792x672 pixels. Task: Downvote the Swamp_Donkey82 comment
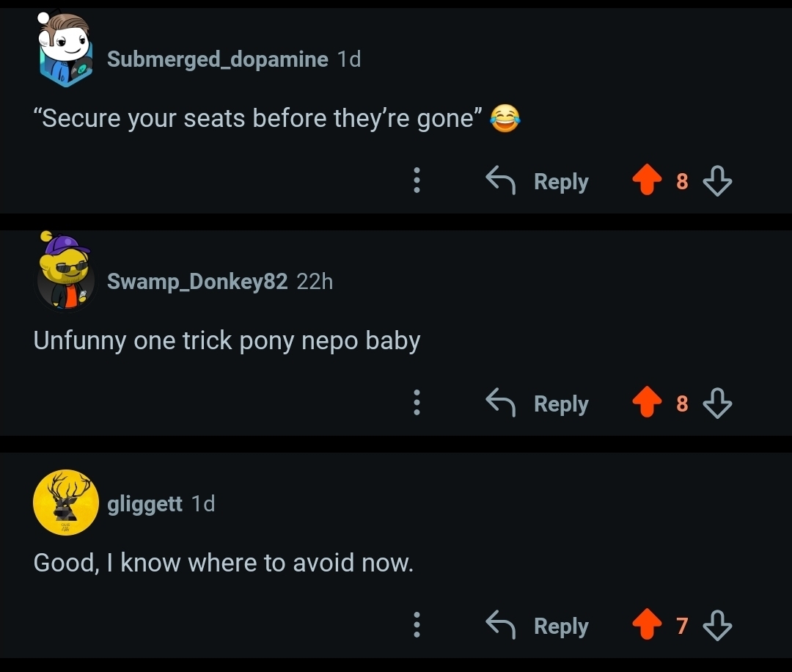[x=717, y=403]
